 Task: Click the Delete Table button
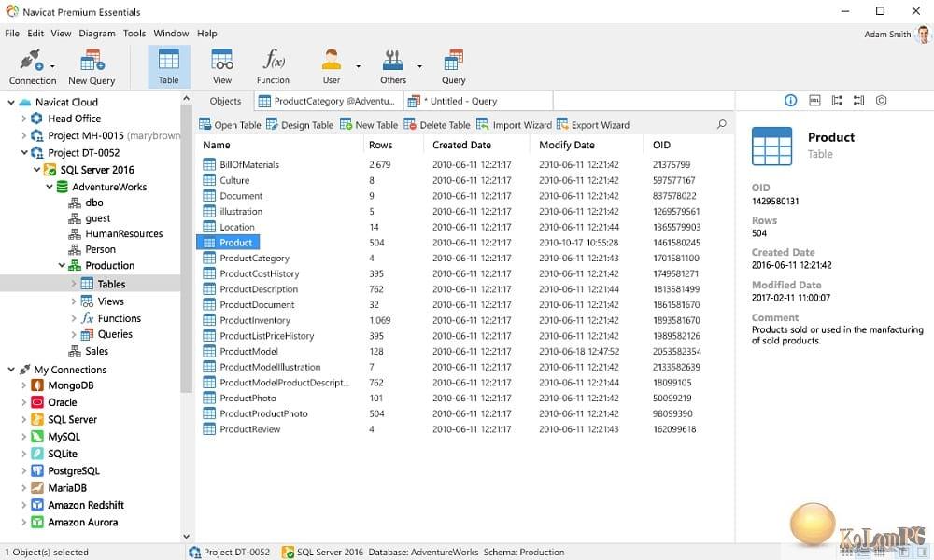(436, 125)
